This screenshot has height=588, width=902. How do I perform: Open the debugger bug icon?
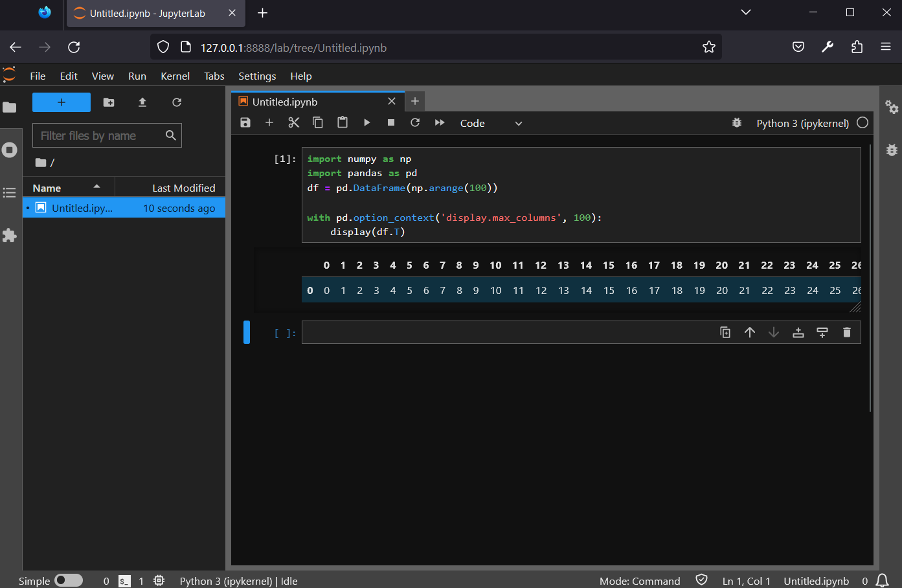pos(737,122)
